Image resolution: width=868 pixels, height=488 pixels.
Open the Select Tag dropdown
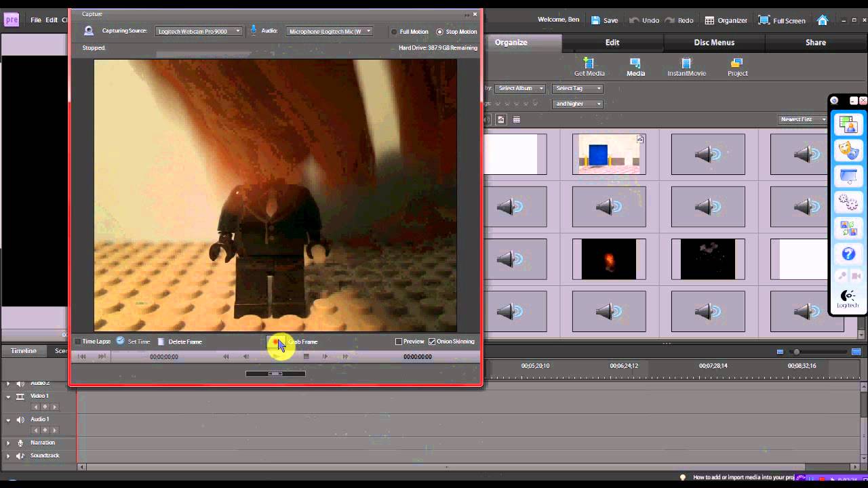578,88
